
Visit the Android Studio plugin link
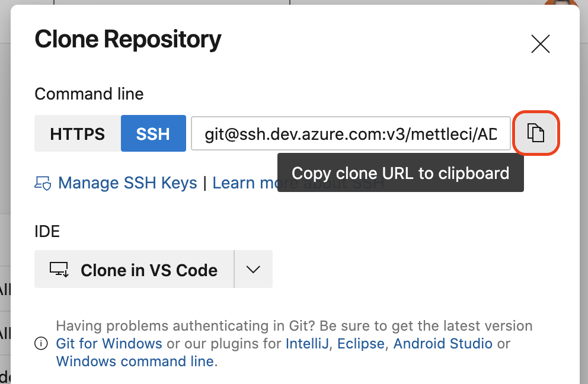pos(443,344)
